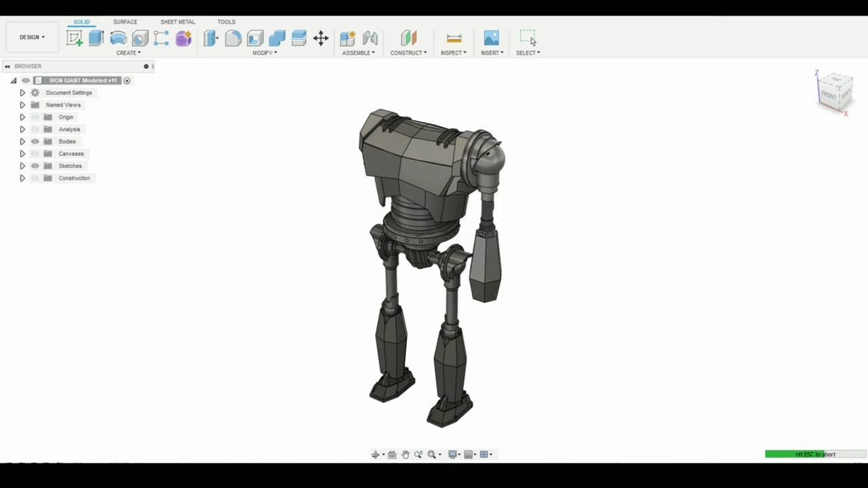
Task: Collapse the BROWSER panel with double arrows
Action: [7, 66]
